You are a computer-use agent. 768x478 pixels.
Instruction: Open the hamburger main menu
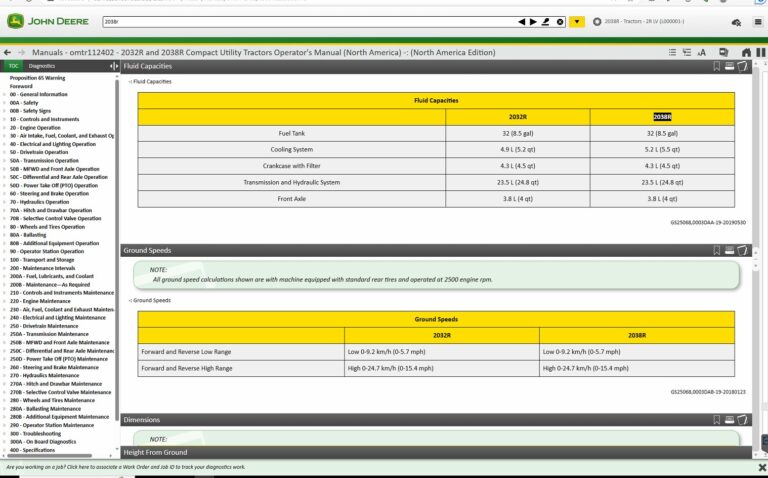758,22
